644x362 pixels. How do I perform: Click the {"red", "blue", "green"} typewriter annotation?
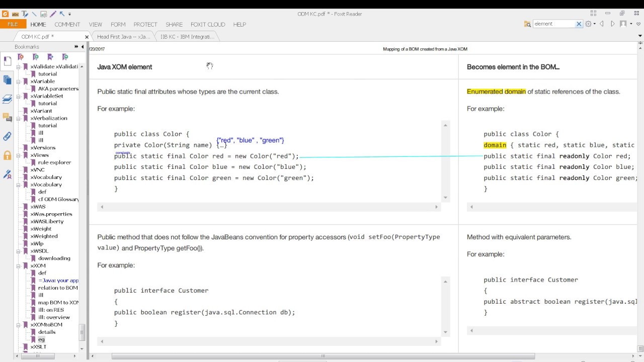tap(250, 140)
